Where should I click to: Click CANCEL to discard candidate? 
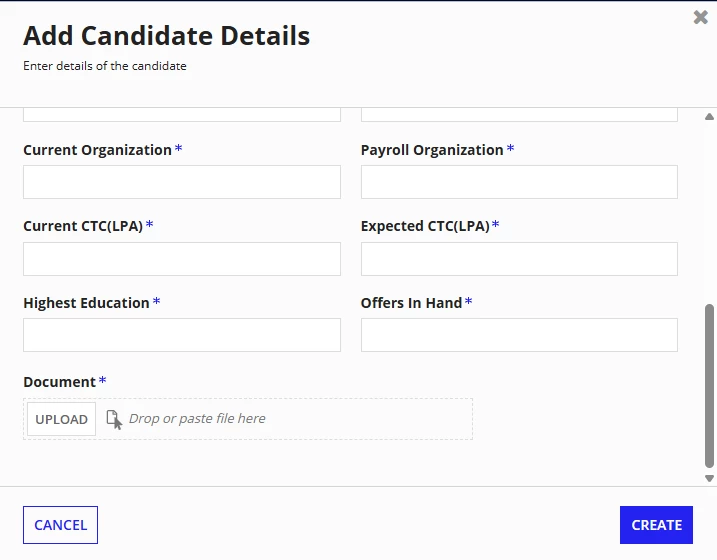(x=60, y=525)
